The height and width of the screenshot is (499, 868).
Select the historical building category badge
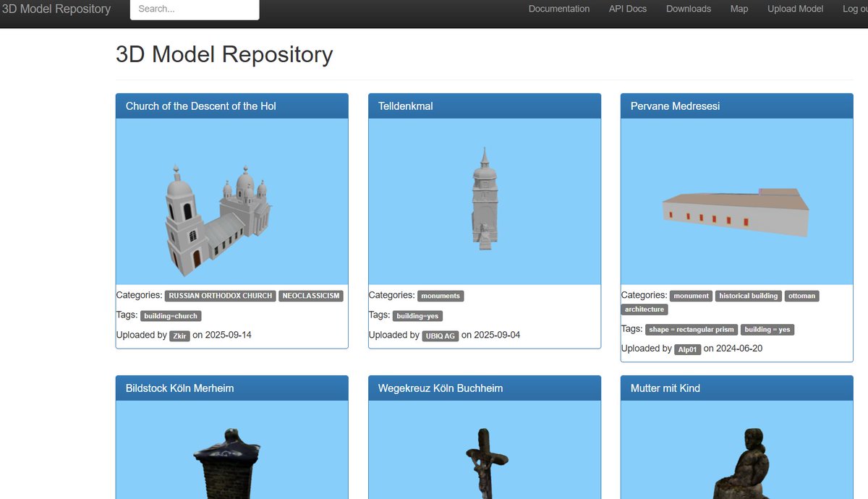pos(749,296)
